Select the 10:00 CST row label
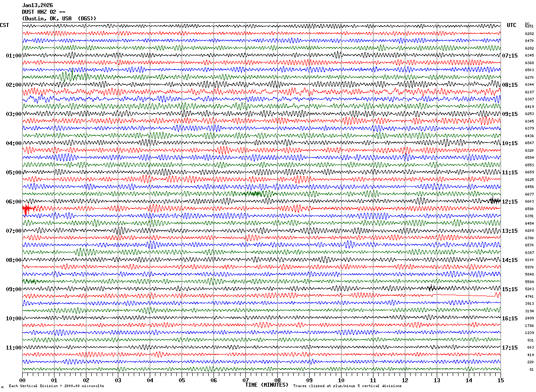The width and height of the screenshot is (536, 392). tap(14, 319)
